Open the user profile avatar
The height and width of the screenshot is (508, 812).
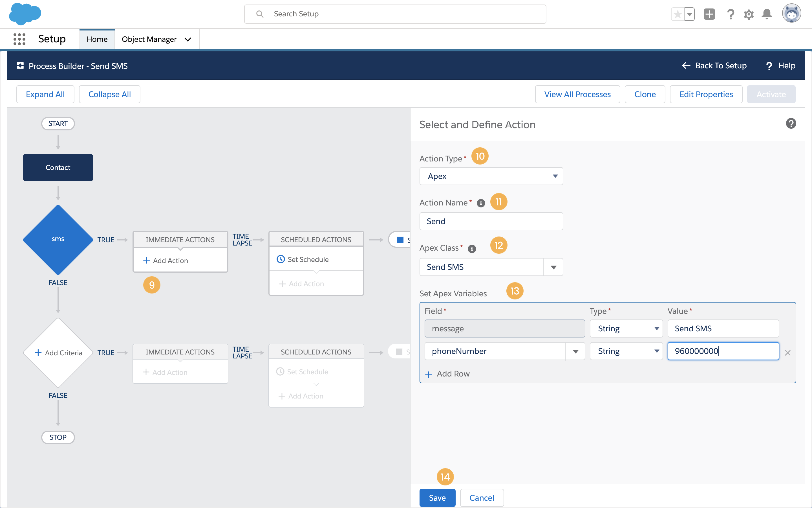click(x=791, y=14)
